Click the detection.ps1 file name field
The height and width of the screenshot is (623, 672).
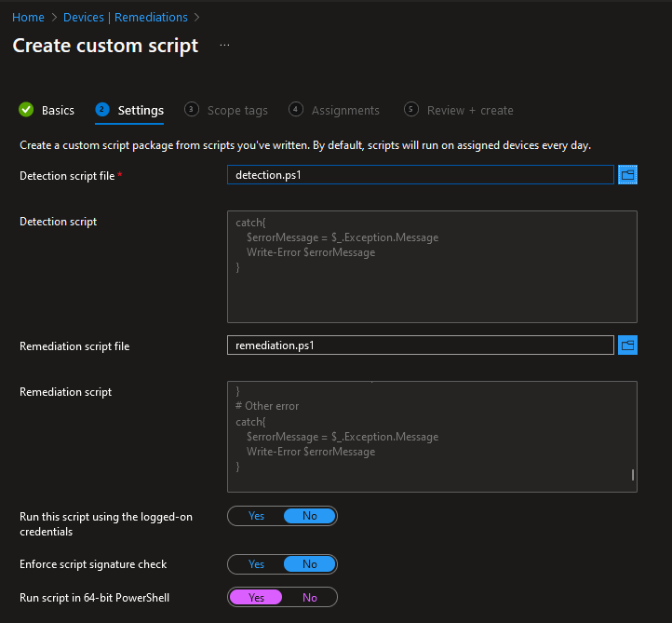tap(421, 174)
